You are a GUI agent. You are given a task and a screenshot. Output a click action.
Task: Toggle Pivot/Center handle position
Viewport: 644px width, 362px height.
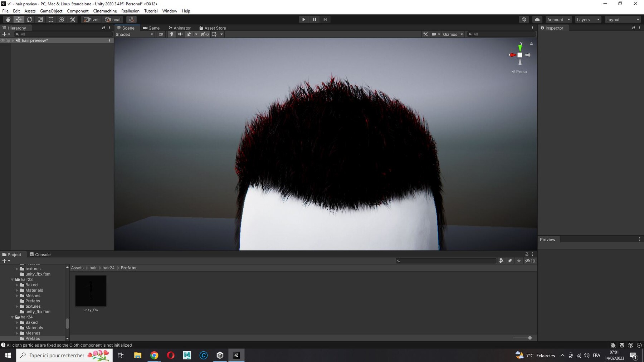coord(91,20)
